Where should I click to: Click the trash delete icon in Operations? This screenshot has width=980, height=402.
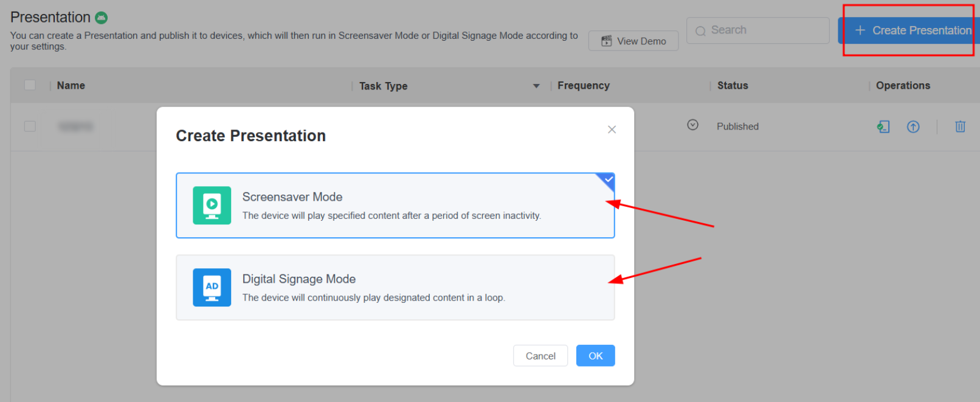(x=960, y=126)
